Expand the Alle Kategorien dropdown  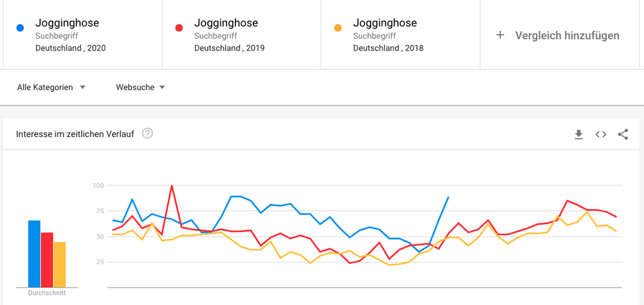tap(51, 87)
